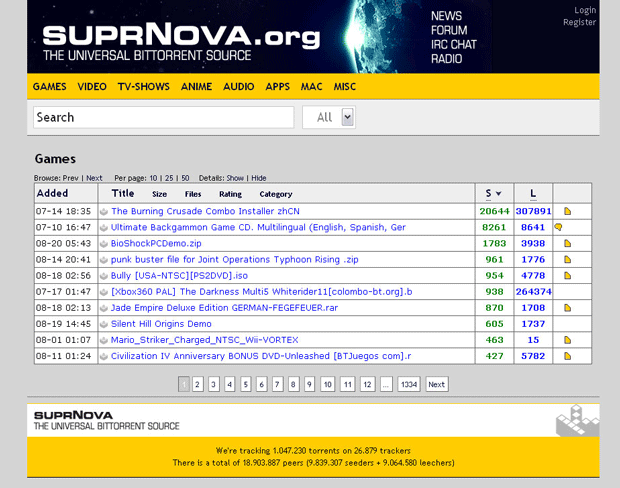Click the torrent icon beside Silent Hill Origins Demo
This screenshot has height=488, width=620.
pos(104,324)
